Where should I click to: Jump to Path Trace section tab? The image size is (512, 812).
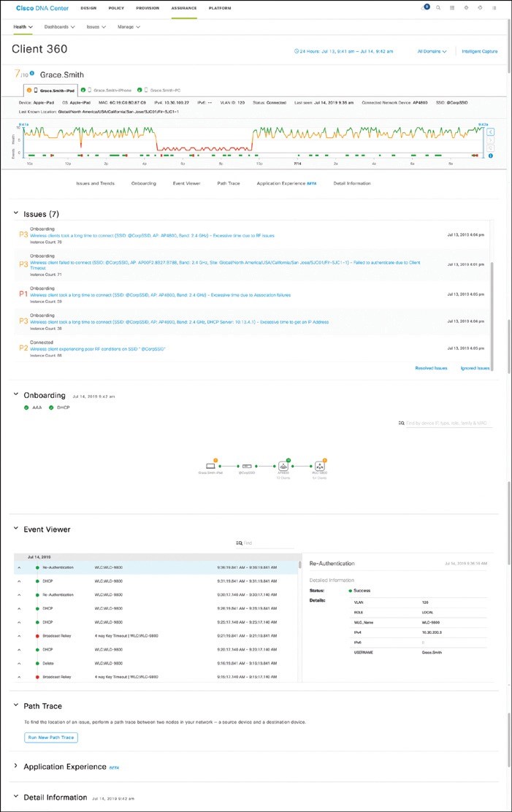tap(229, 183)
